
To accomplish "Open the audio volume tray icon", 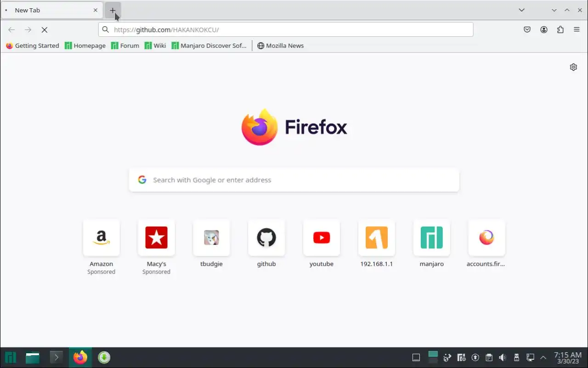I will [x=503, y=357].
